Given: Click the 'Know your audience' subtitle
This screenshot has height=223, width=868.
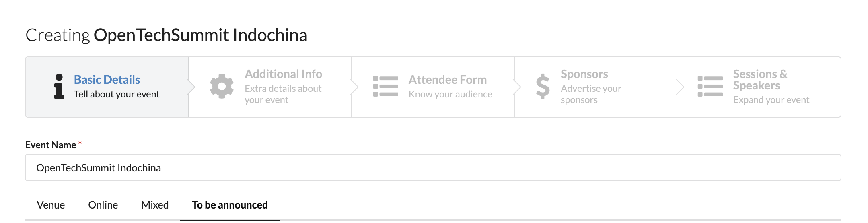Looking at the screenshot, I should pos(450,94).
